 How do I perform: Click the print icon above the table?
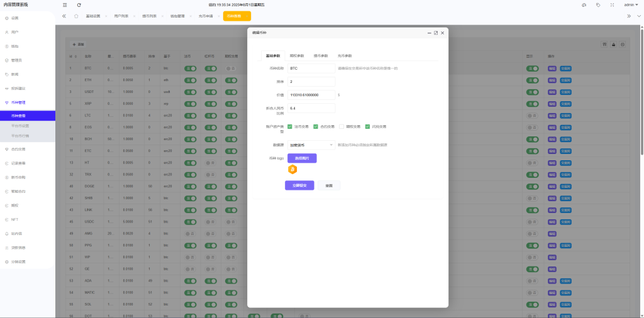click(x=623, y=44)
